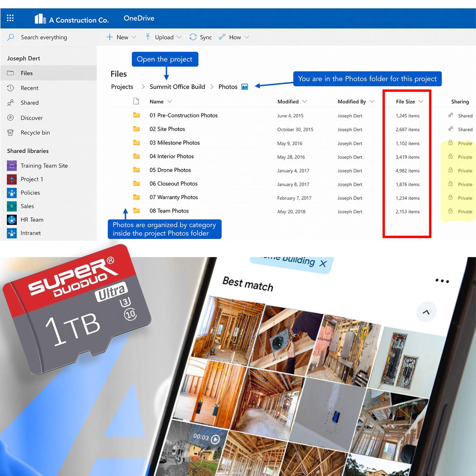Click the Upload arrow icon
Viewport: 476px width, 476px height.
coord(148,37)
